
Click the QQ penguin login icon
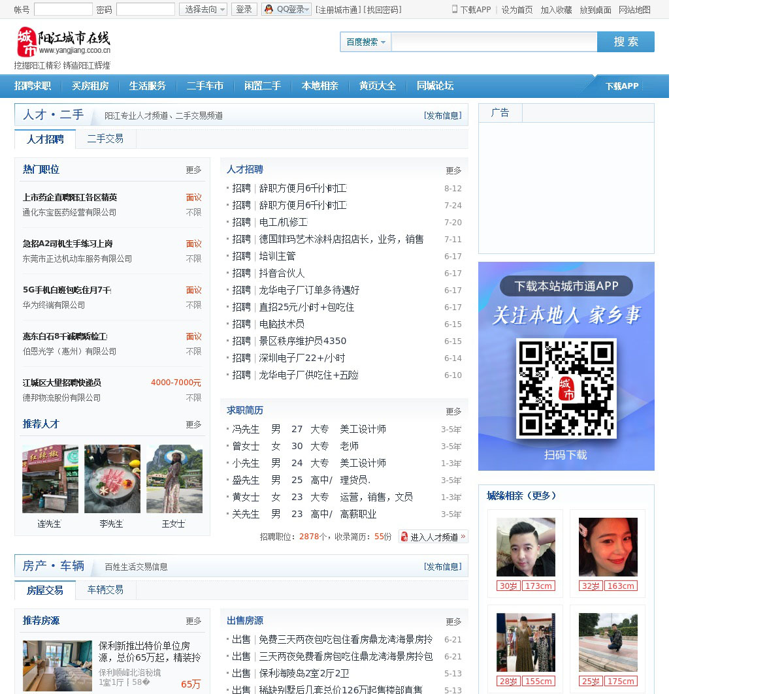coord(269,9)
